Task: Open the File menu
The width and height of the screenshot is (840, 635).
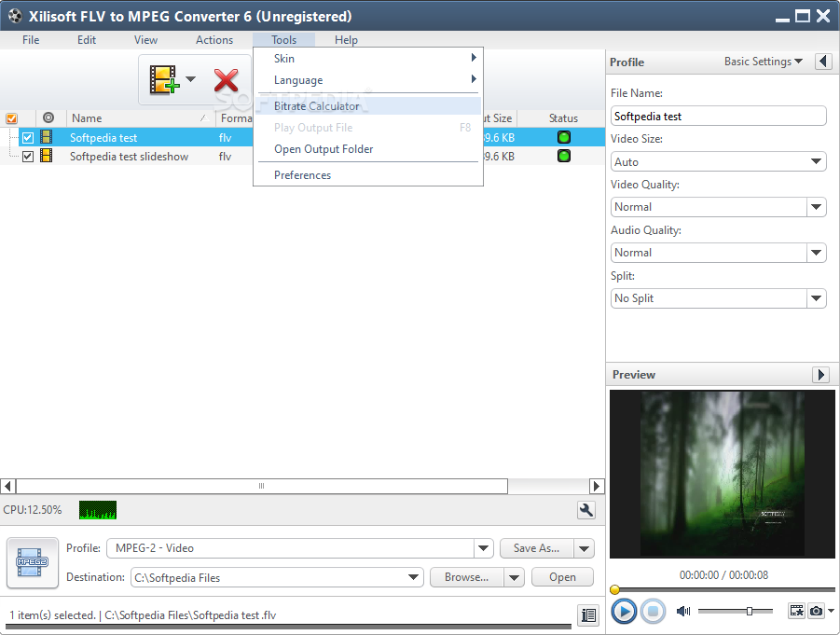Action: pyautogui.click(x=31, y=40)
